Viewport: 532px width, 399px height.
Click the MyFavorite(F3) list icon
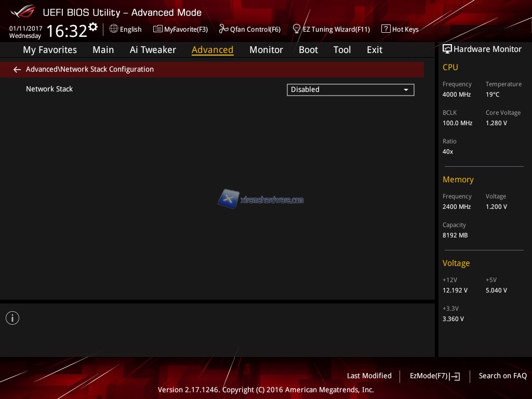pyautogui.click(x=158, y=29)
